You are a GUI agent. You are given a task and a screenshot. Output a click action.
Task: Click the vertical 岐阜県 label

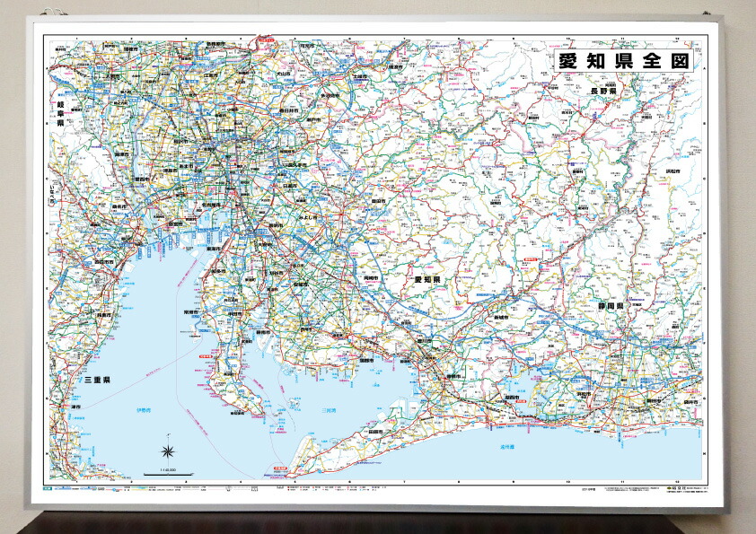[x=61, y=118]
